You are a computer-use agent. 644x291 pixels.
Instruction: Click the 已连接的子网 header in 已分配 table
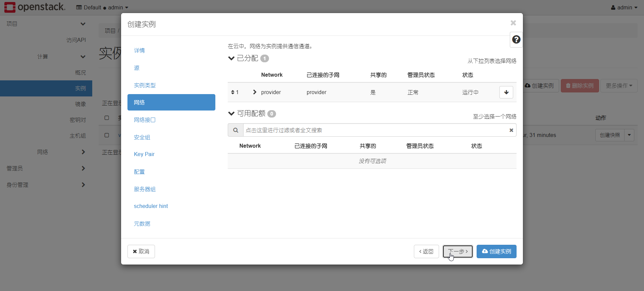point(323,75)
